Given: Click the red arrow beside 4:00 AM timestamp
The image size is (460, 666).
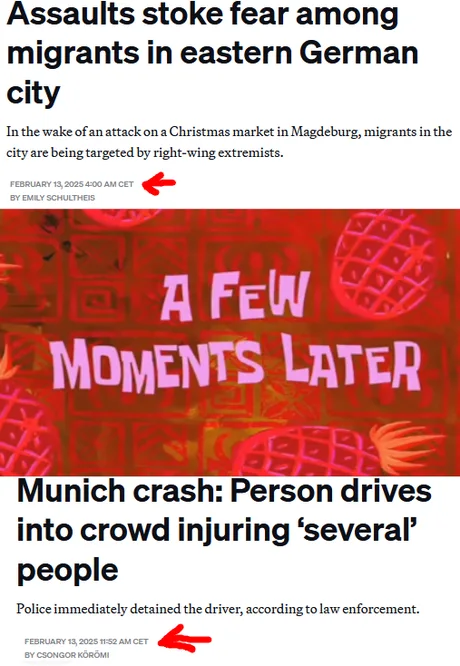Looking at the screenshot, I should (x=158, y=183).
